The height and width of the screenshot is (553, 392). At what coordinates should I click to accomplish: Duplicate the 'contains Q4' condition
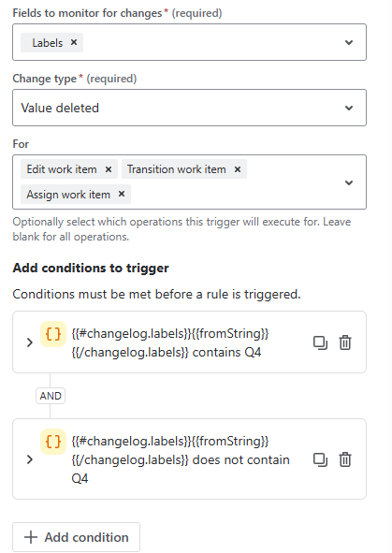pos(320,342)
